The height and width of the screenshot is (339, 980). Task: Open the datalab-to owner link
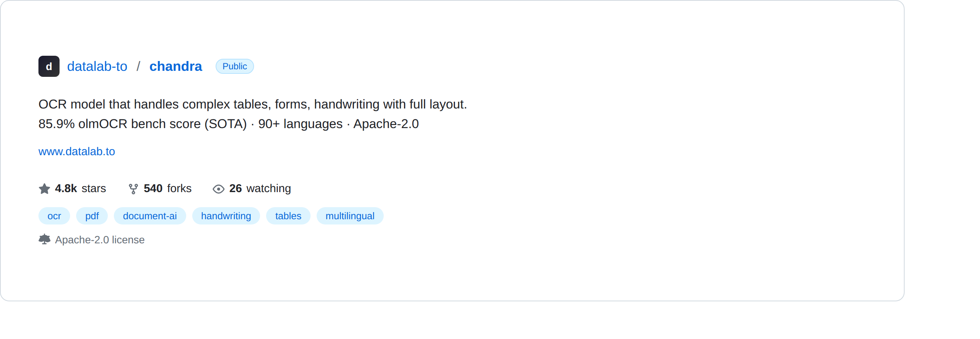point(97,67)
